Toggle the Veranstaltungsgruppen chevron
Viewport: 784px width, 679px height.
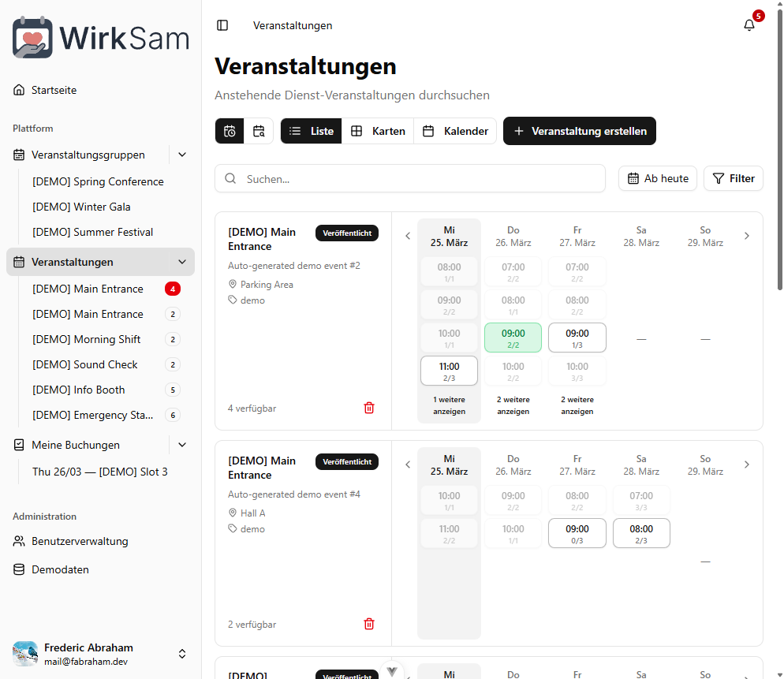(182, 155)
